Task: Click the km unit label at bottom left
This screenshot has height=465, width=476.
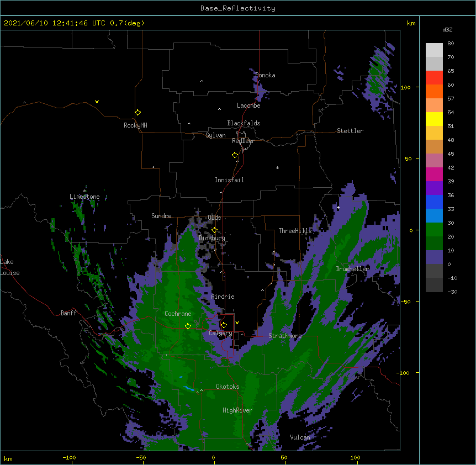Action: coord(8,458)
